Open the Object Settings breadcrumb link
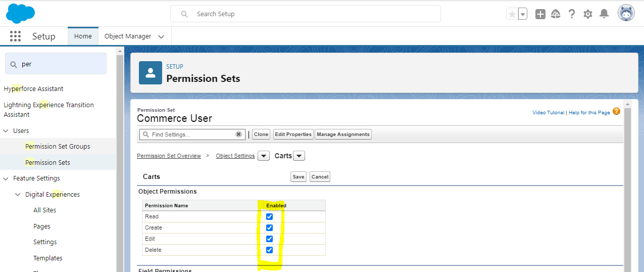644x272 pixels. click(235, 156)
